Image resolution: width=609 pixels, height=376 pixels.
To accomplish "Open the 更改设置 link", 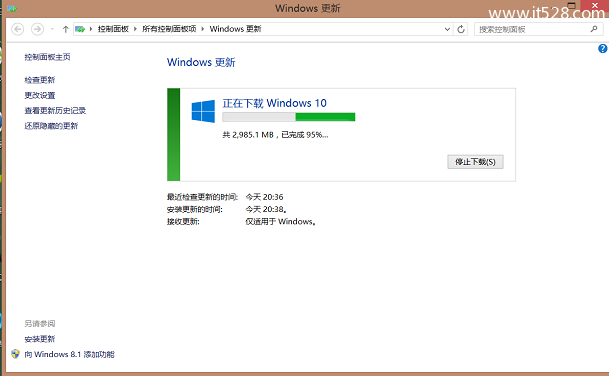I will click(40, 95).
